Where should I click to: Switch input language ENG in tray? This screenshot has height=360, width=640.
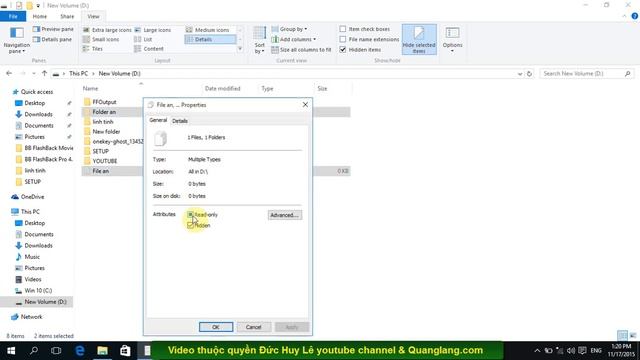coord(596,351)
